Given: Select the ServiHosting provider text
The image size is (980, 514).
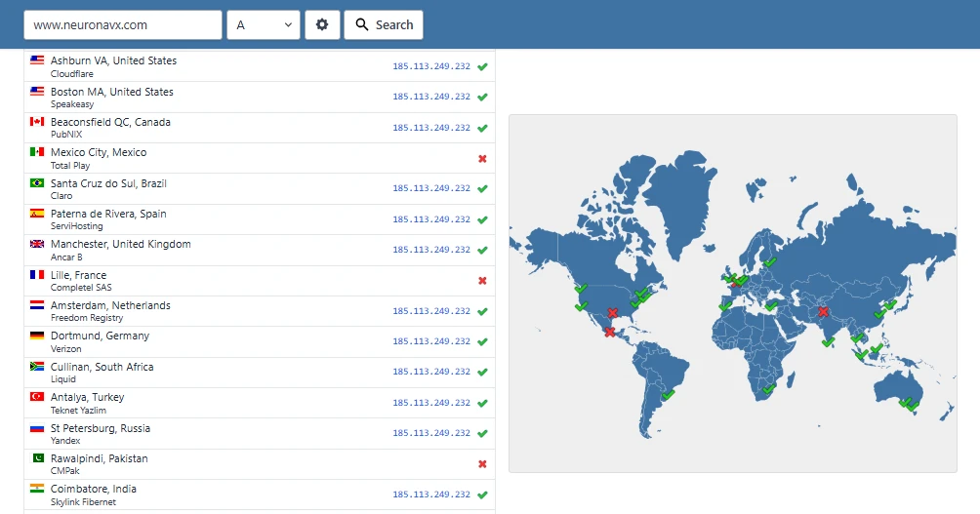Looking at the screenshot, I should [x=77, y=226].
